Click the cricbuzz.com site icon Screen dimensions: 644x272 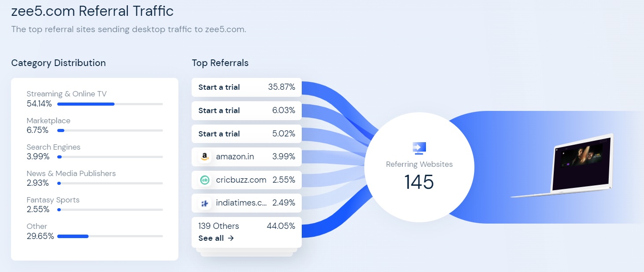[204, 180]
